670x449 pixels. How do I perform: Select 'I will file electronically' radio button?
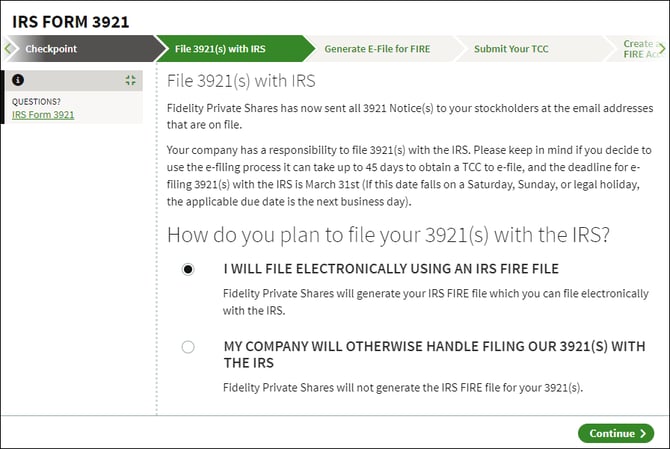tap(188, 269)
